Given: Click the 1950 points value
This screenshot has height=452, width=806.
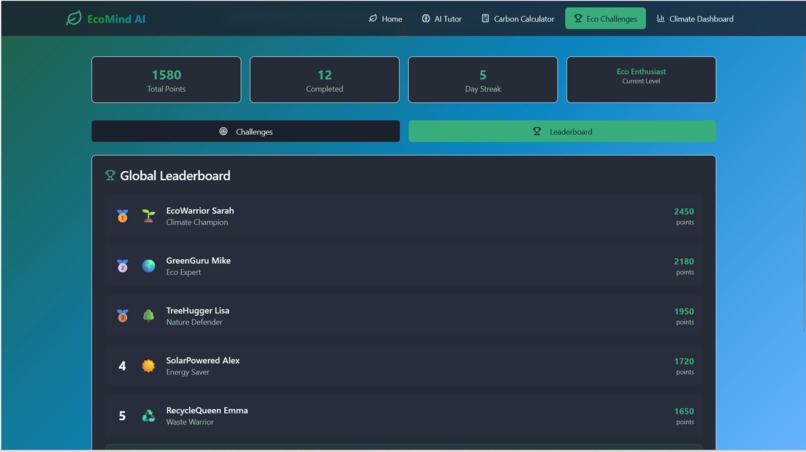Looking at the screenshot, I should 684,311.
